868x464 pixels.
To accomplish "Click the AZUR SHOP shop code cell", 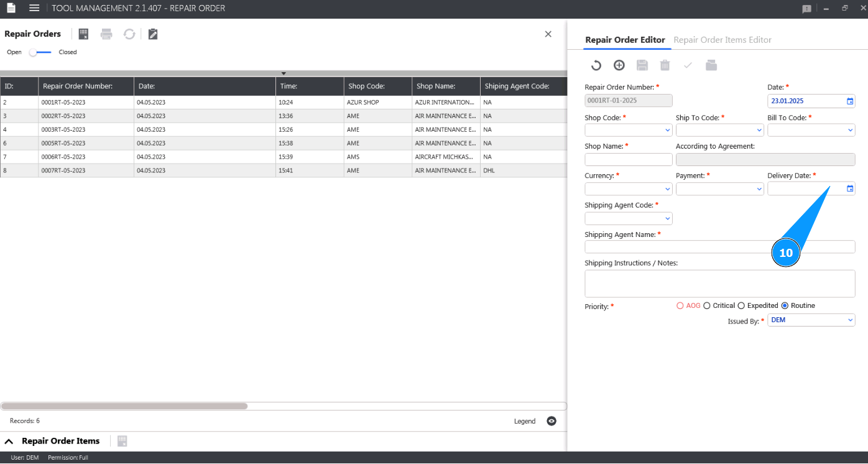I will 378,102.
